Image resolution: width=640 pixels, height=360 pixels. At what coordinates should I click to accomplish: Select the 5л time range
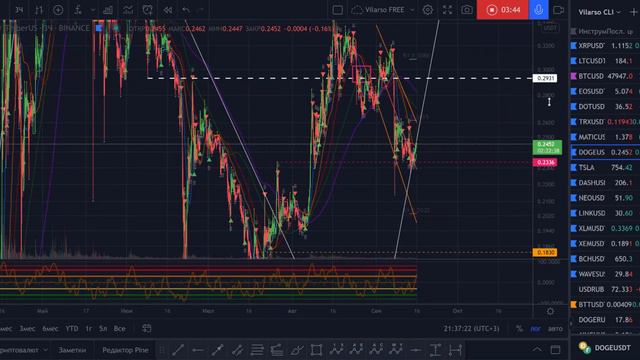[103, 328]
